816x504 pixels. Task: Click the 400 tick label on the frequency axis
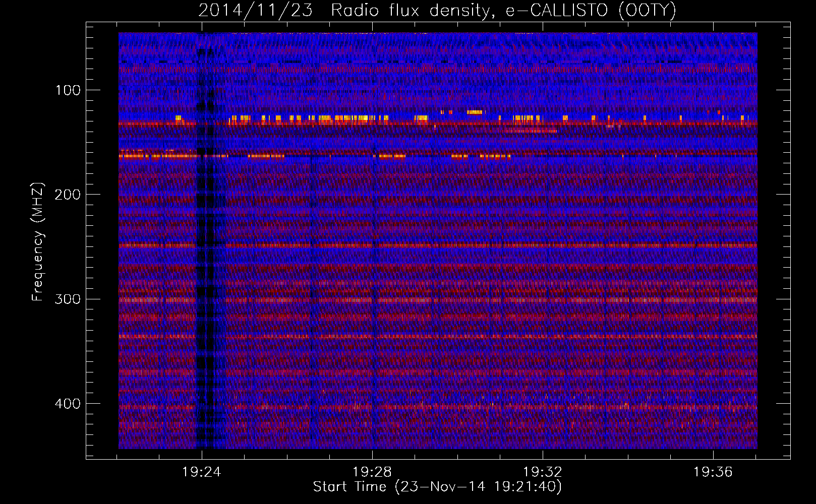coord(67,404)
